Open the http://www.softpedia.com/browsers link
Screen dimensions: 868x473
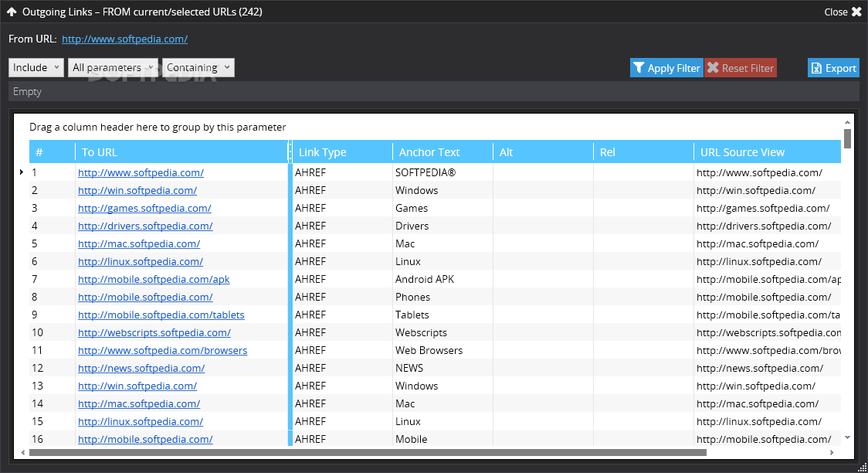(163, 350)
